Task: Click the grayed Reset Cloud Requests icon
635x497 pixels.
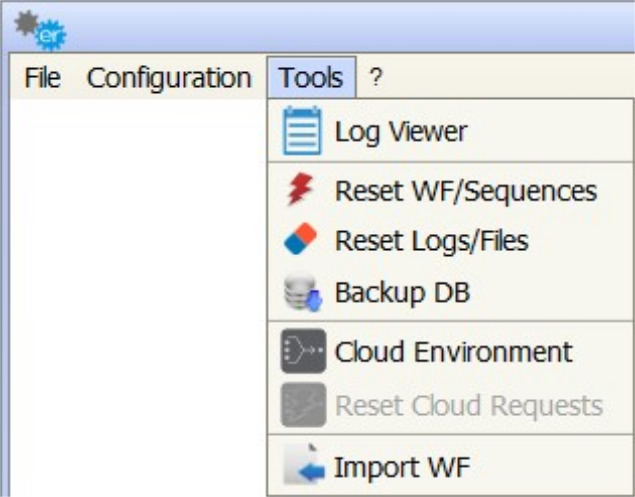Action: pyautogui.click(x=301, y=405)
